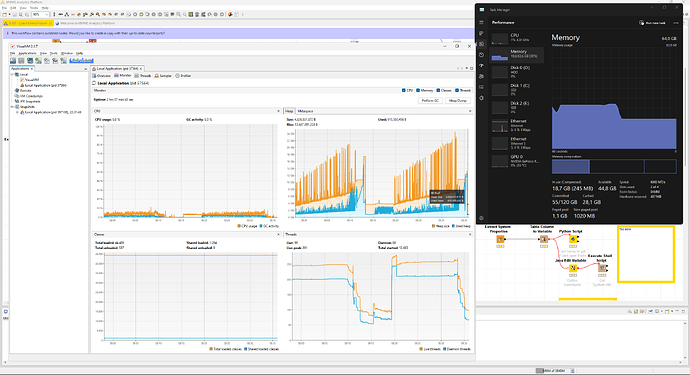Toggle the Classes monitor checkbox
This screenshot has height=375, width=690.
438,90
